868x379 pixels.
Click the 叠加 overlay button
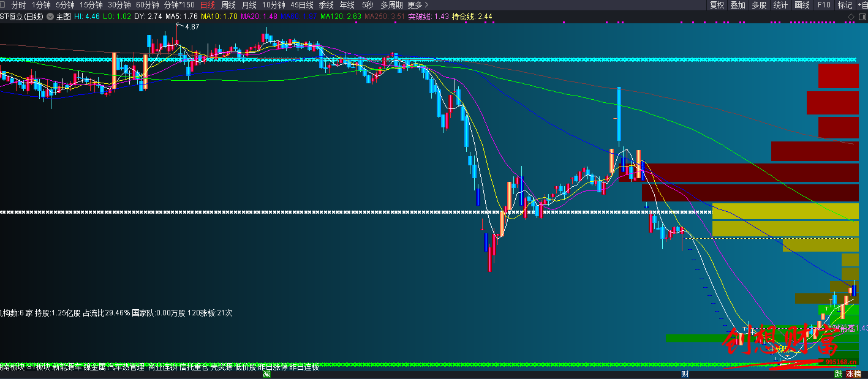(738, 5)
